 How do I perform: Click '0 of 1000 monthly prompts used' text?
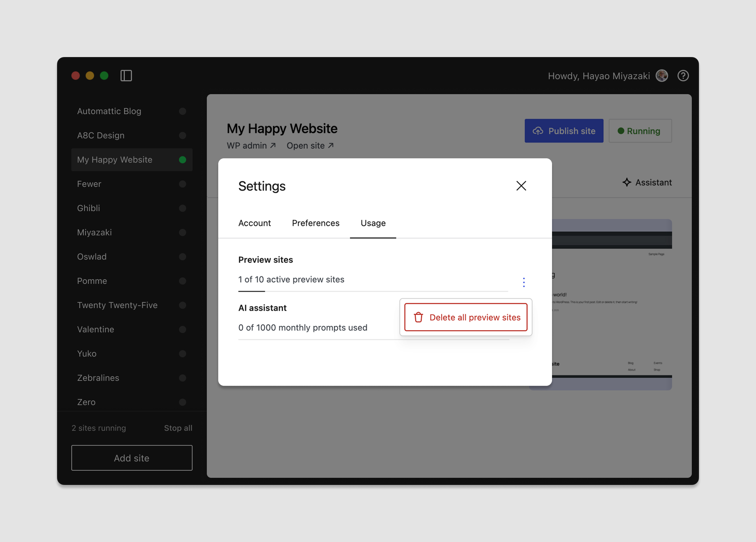pyautogui.click(x=303, y=328)
